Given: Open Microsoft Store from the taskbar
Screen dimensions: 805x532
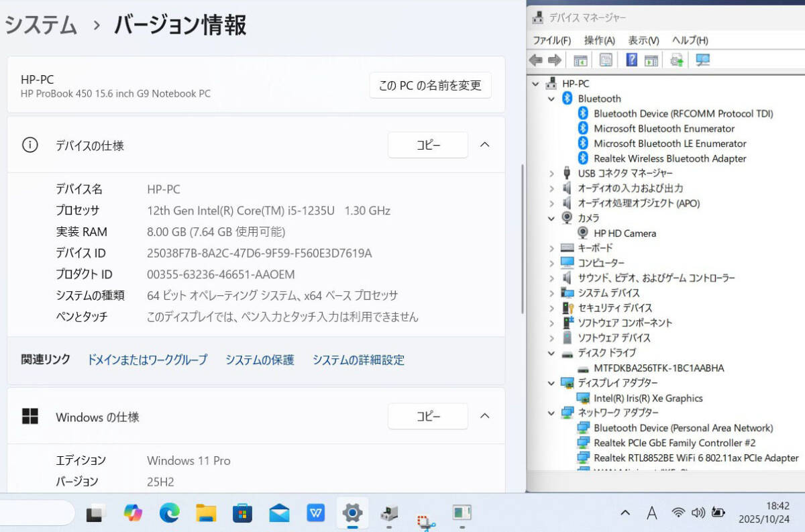Looking at the screenshot, I should 242,513.
